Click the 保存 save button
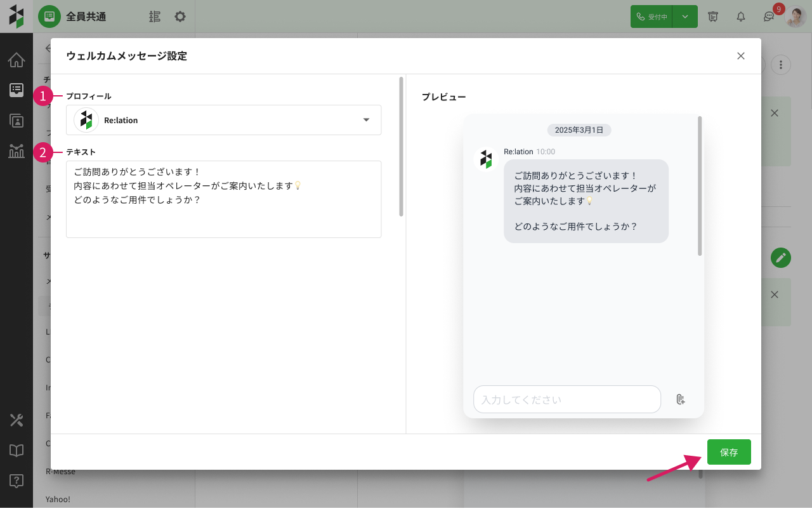Screen dimensions: 812x511 (729, 452)
